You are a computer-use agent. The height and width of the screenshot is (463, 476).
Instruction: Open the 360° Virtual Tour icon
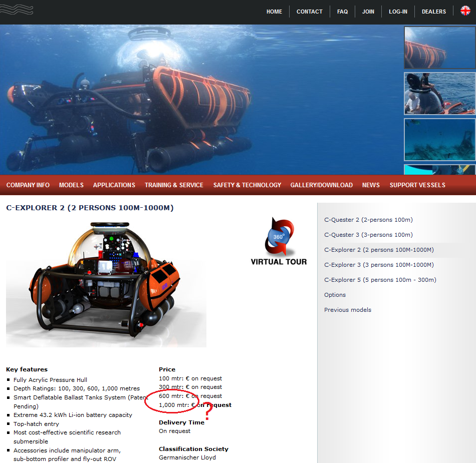279,242
